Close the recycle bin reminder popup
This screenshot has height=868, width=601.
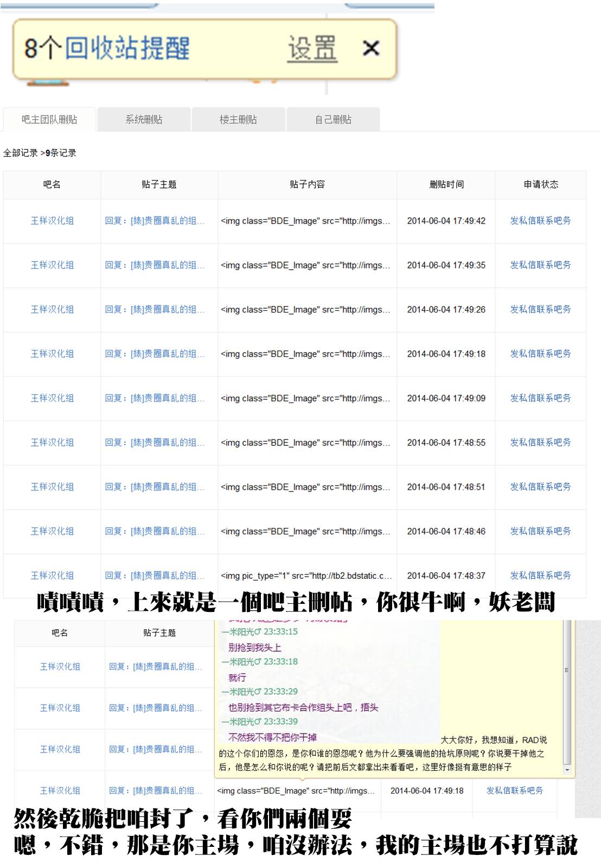pos(371,48)
